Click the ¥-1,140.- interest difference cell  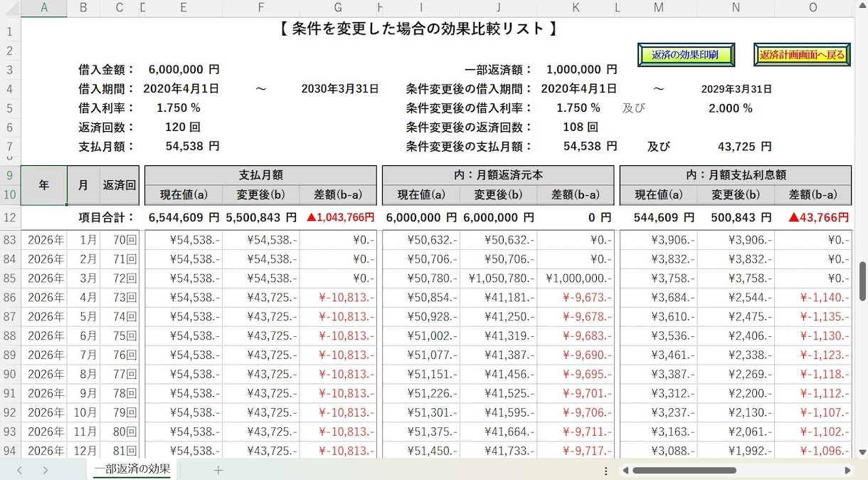coord(813,297)
